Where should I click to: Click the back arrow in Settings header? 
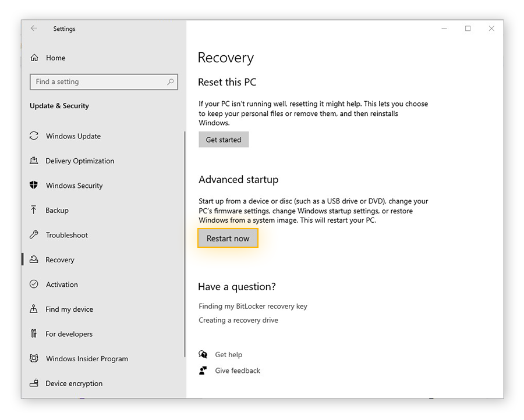pyautogui.click(x=34, y=29)
